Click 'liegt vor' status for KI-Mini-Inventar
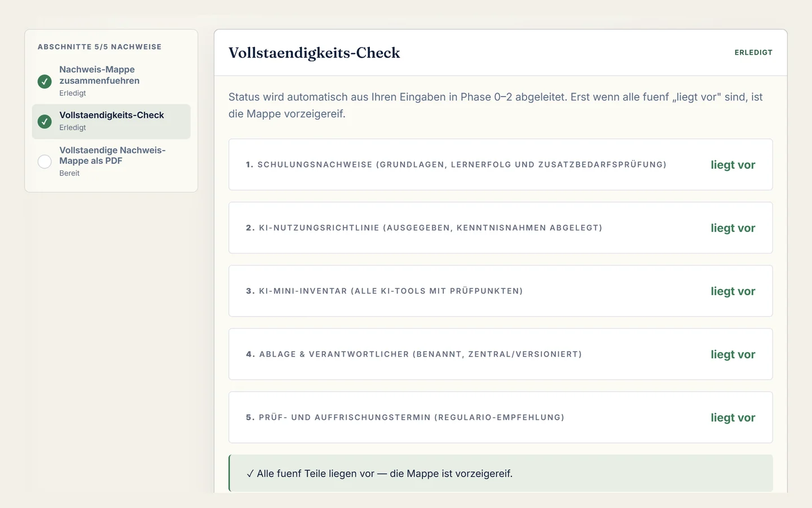 click(x=732, y=291)
